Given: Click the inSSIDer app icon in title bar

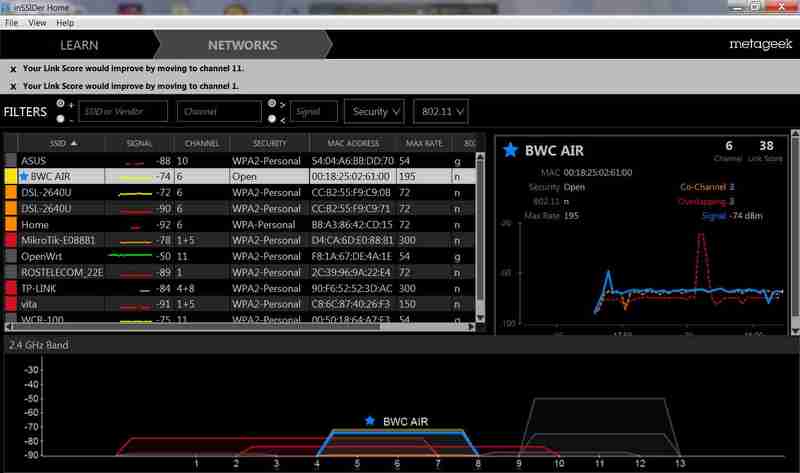Looking at the screenshot, I should [x=6, y=7].
